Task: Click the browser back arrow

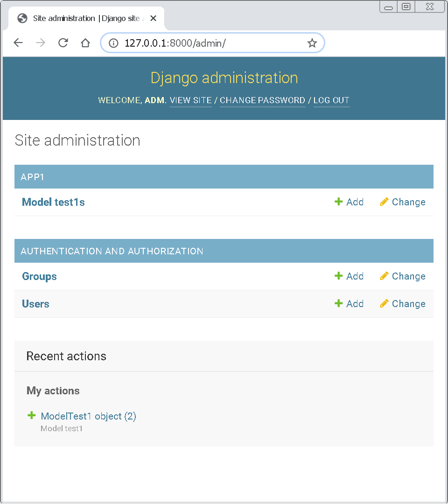Action: point(18,42)
